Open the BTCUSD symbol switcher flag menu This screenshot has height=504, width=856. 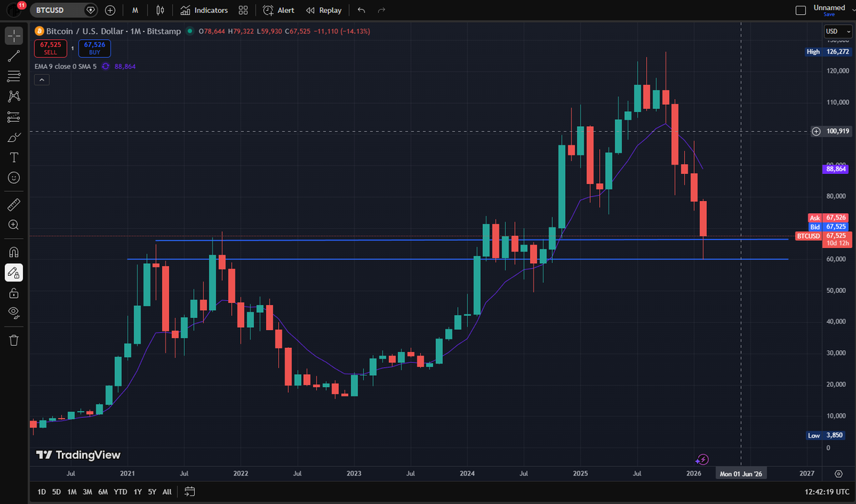(x=91, y=10)
